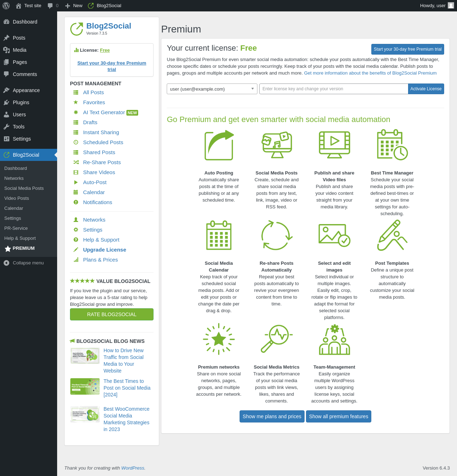
Task: Open Plugins in the WordPress sidebar
Action: pos(29,102)
